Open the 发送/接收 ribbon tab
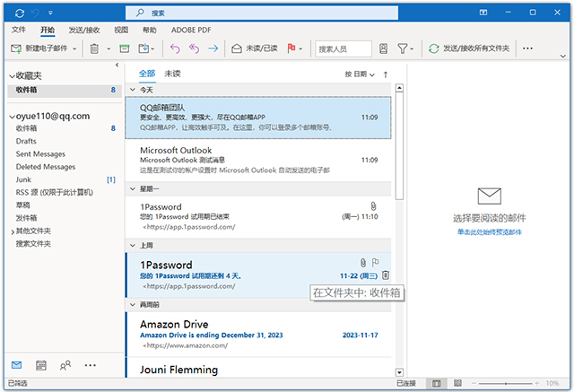Image resolution: width=574 pixels, height=392 pixels. (84, 30)
